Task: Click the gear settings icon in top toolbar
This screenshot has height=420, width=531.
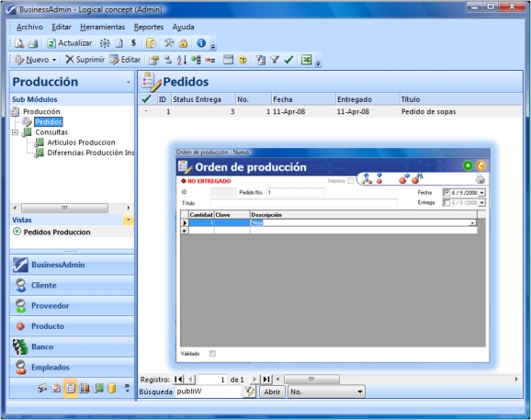Action: point(105,43)
